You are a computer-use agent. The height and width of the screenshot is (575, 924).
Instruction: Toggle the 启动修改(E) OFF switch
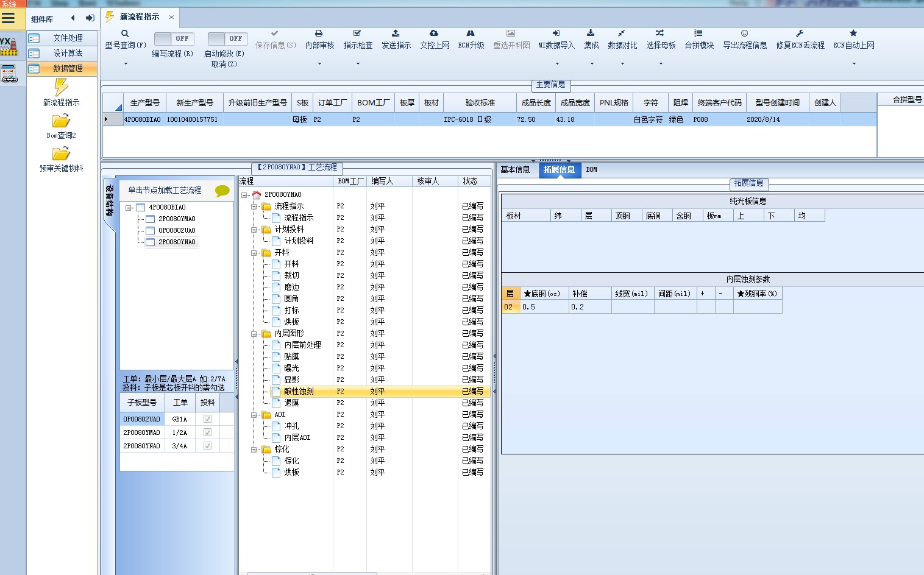pyautogui.click(x=227, y=38)
